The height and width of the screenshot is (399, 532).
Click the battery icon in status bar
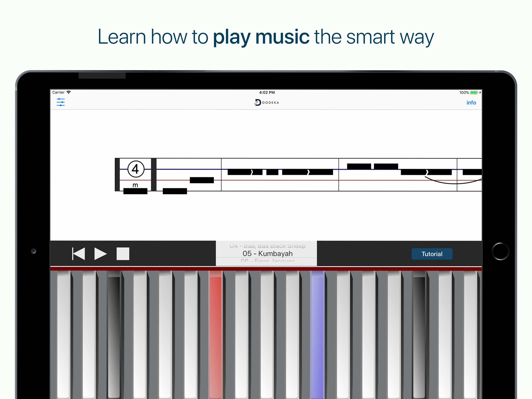(x=474, y=93)
